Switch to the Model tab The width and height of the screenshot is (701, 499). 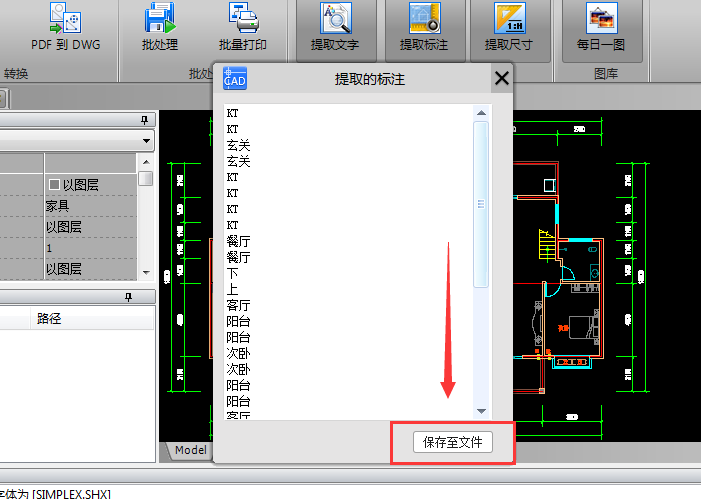point(190,450)
